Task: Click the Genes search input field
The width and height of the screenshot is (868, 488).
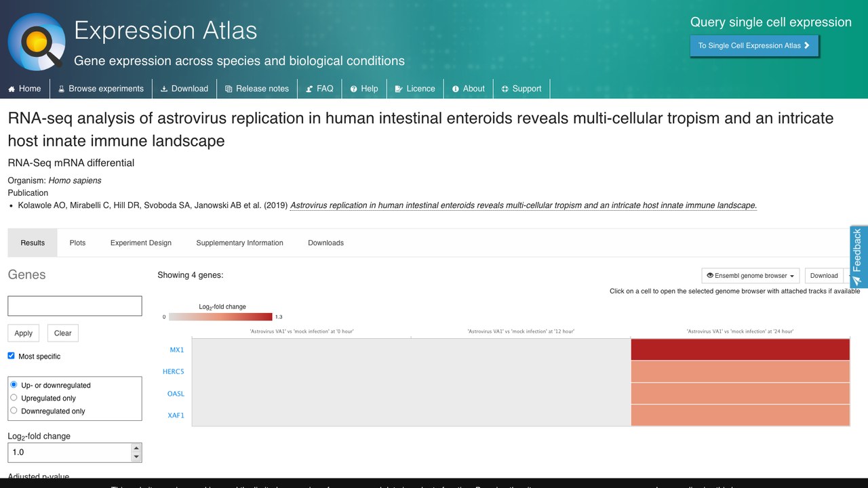Action: point(75,306)
